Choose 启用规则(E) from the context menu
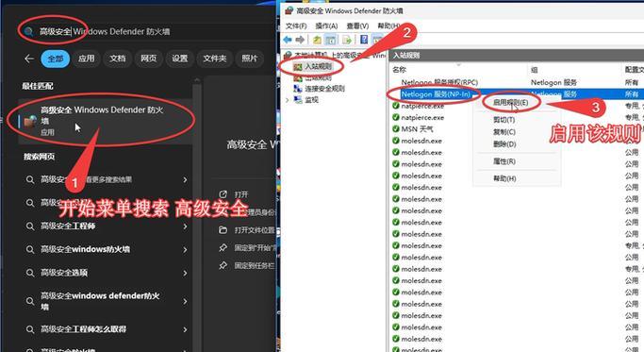644x352 pixels. (510, 103)
